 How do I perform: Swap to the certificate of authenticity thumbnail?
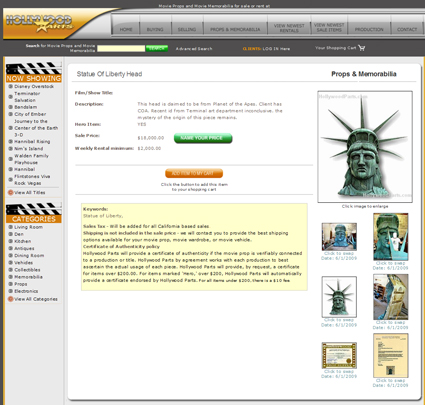[339, 355]
